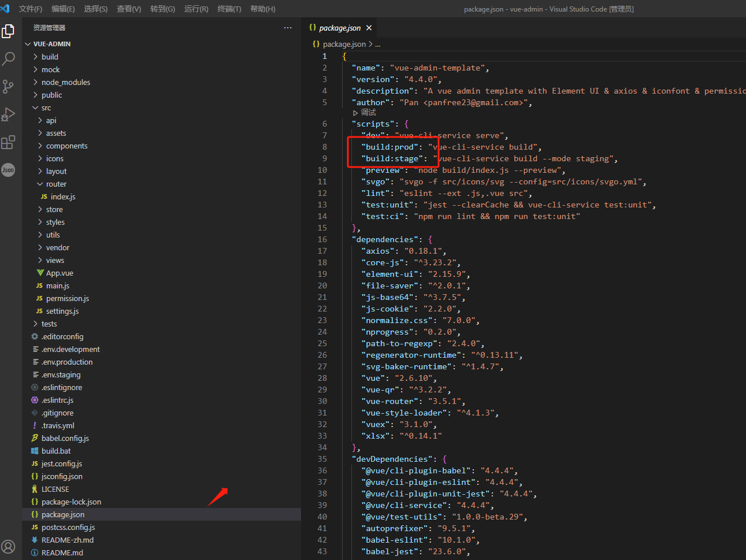Open the LICENSE file
This screenshot has height=560, width=746.
click(x=162, y=489)
